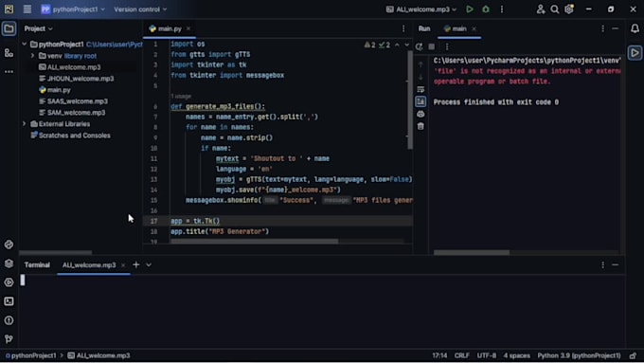Viewport: 644px width, 363px height.
Task: Toggle soft-wrap in Run console
Action: point(420,89)
